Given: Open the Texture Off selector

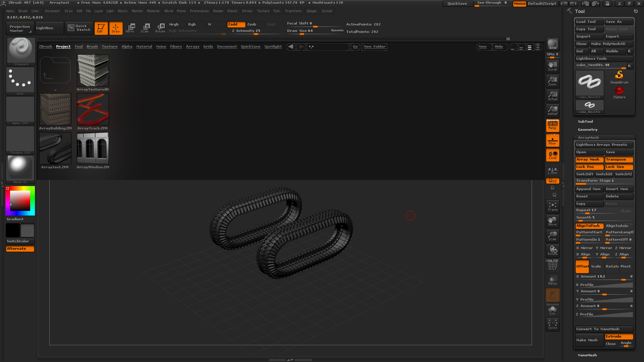Looking at the screenshot, I should tap(20, 140).
